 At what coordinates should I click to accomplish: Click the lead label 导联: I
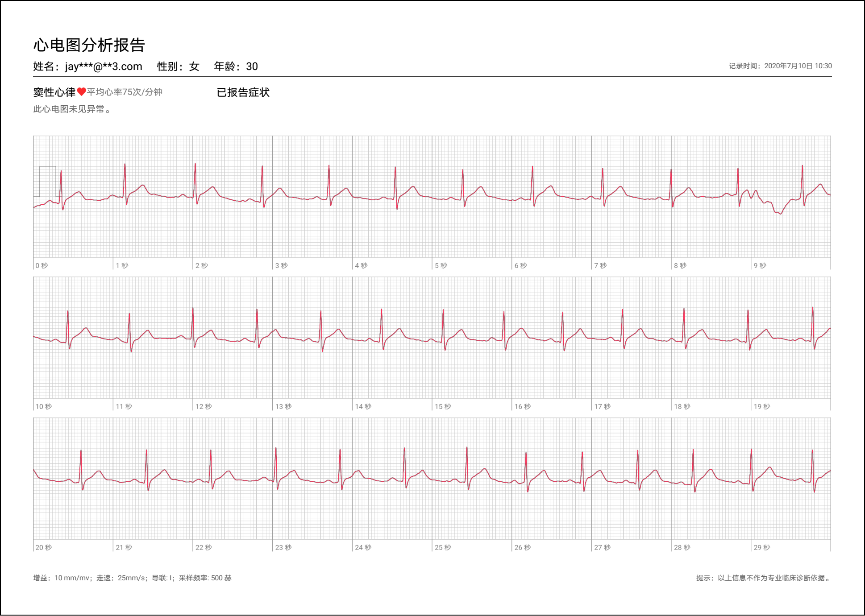162,578
